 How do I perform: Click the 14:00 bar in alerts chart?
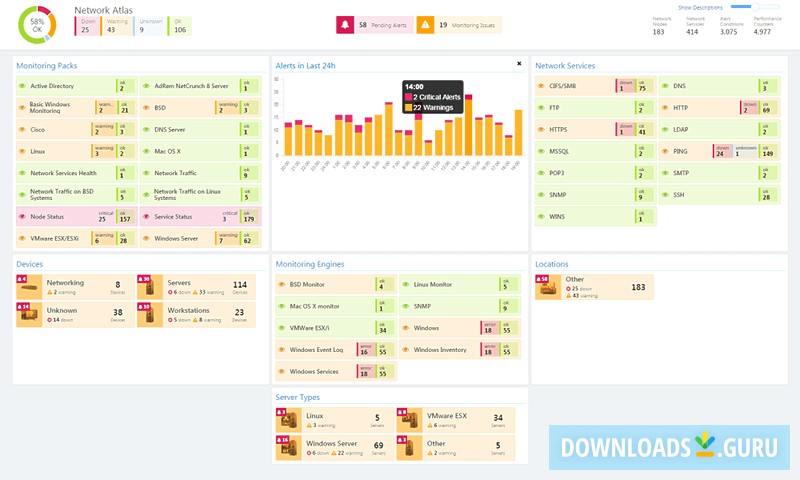[x=468, y=125]
